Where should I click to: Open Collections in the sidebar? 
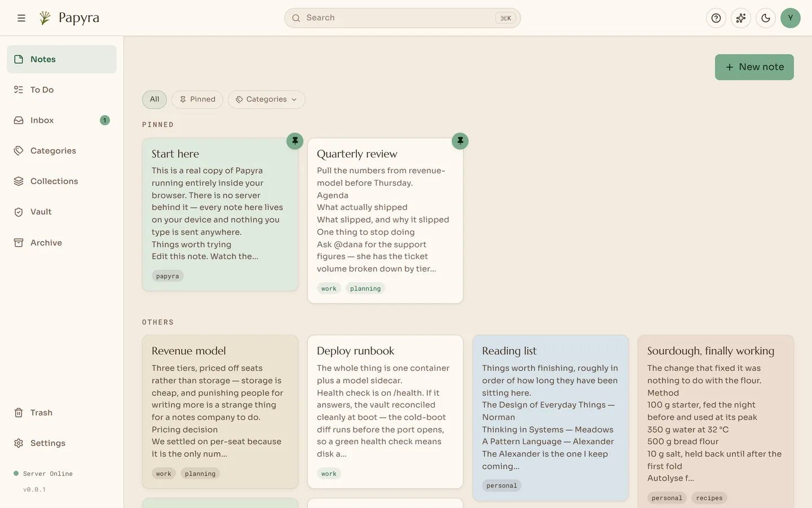(x=61, y=181)
